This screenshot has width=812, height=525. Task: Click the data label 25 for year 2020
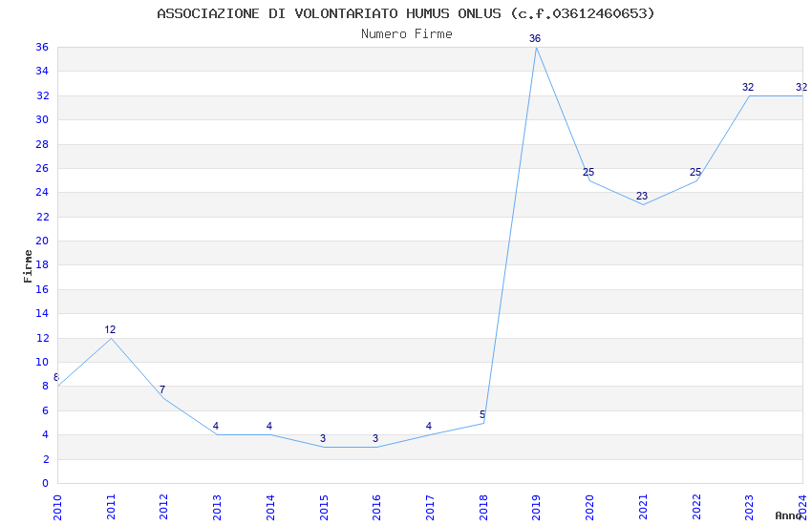588,172
